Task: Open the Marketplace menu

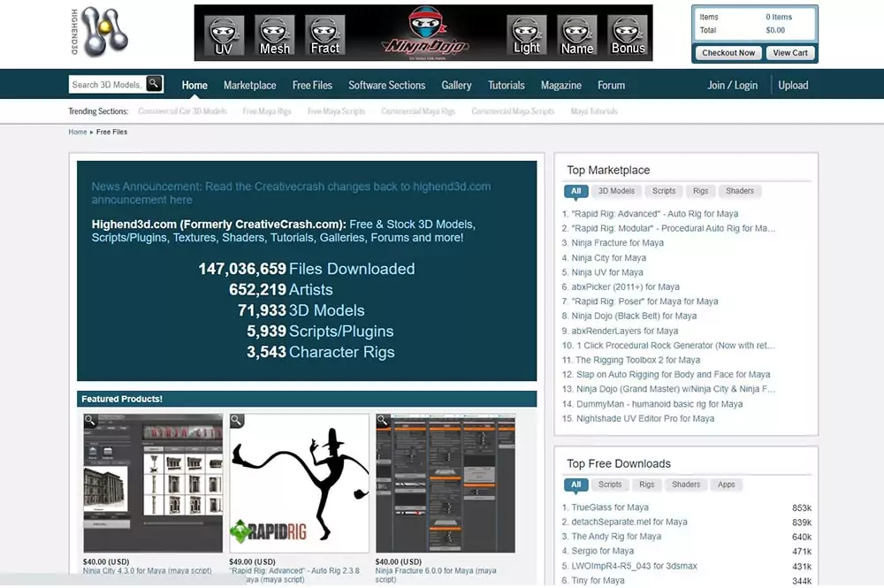Action: click(x=250, y=85)
